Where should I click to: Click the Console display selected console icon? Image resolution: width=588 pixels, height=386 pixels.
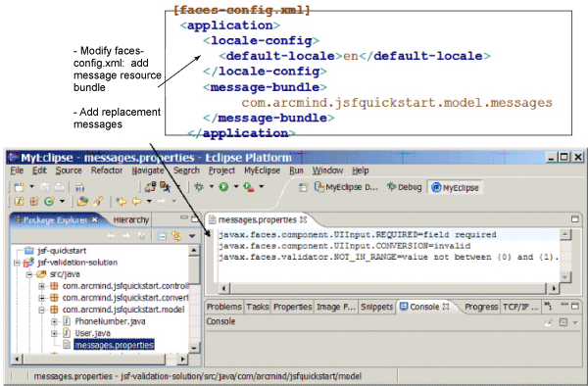point(563,322)
